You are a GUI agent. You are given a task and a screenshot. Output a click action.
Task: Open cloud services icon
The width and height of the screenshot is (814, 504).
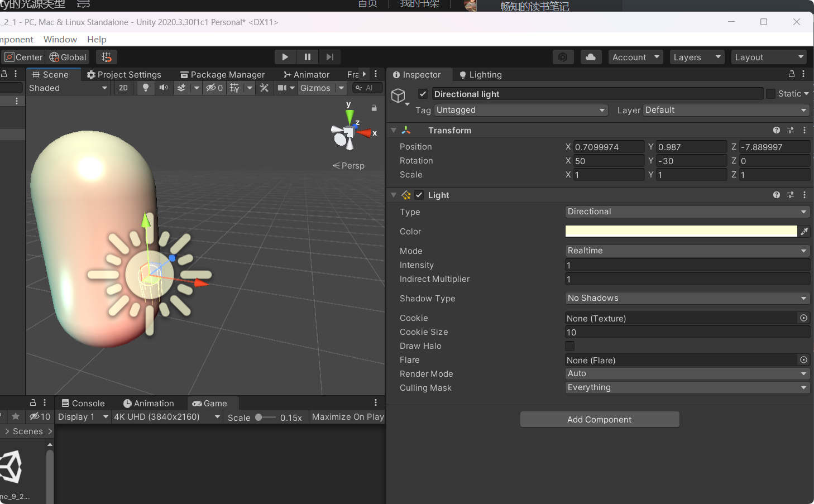click(x=591, y=57)
